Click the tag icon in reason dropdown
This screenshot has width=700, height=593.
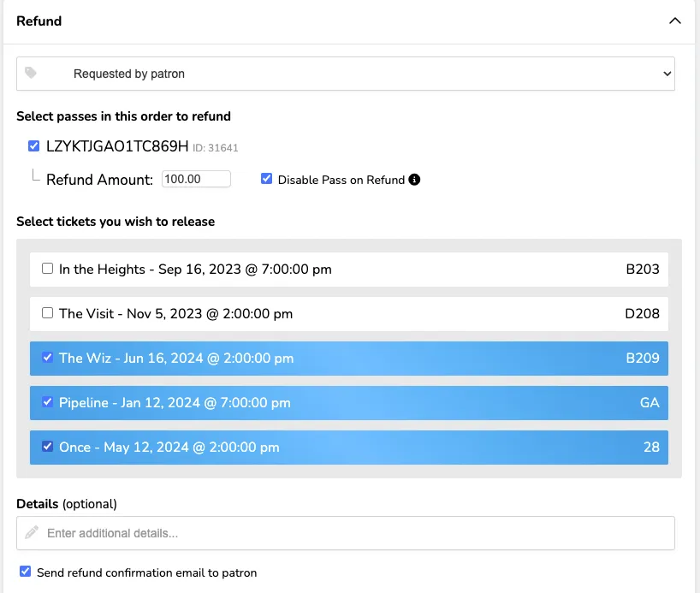coord(30,73)
